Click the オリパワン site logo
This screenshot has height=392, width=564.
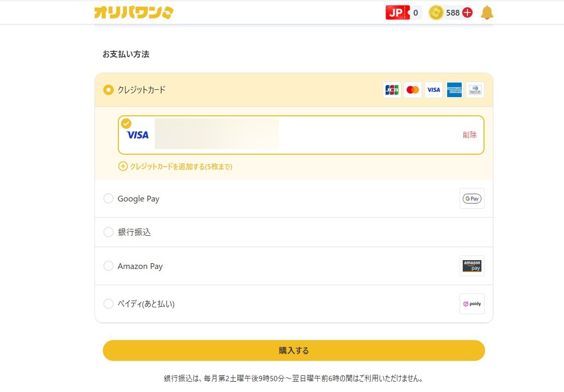click(x=133, y=12)
